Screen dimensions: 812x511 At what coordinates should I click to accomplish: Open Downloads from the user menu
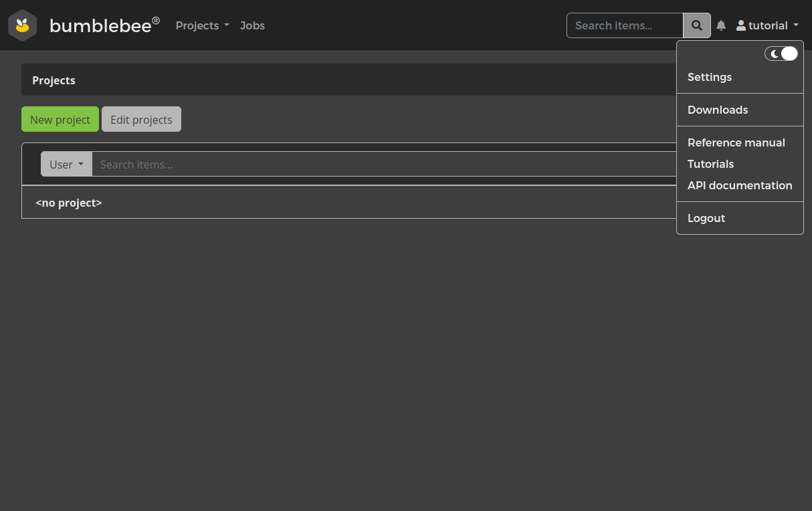(718, 110)
